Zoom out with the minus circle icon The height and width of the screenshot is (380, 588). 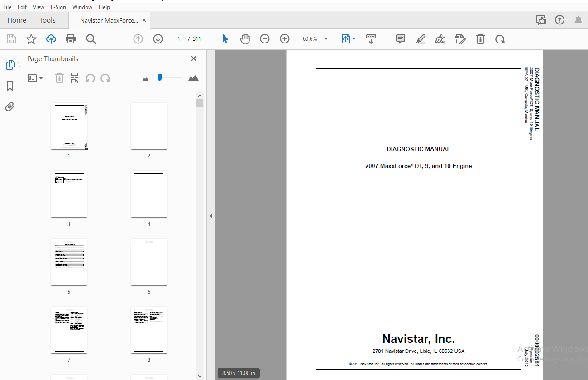[265, 39]
